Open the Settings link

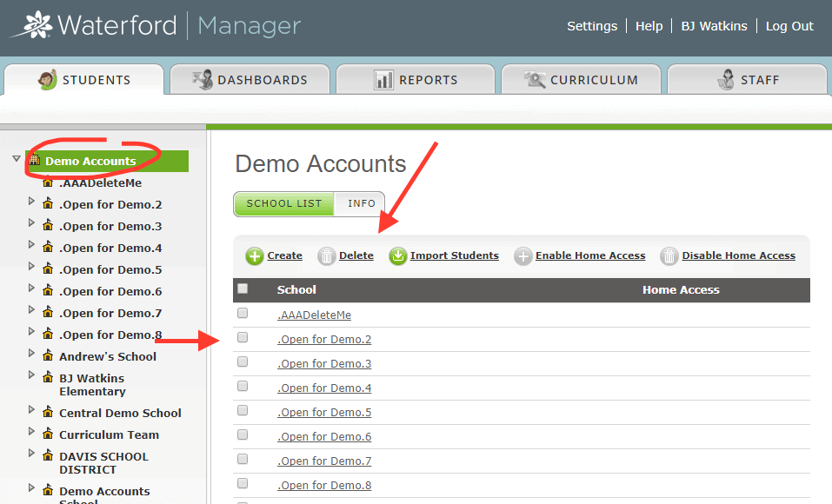[x=592, y=26]
